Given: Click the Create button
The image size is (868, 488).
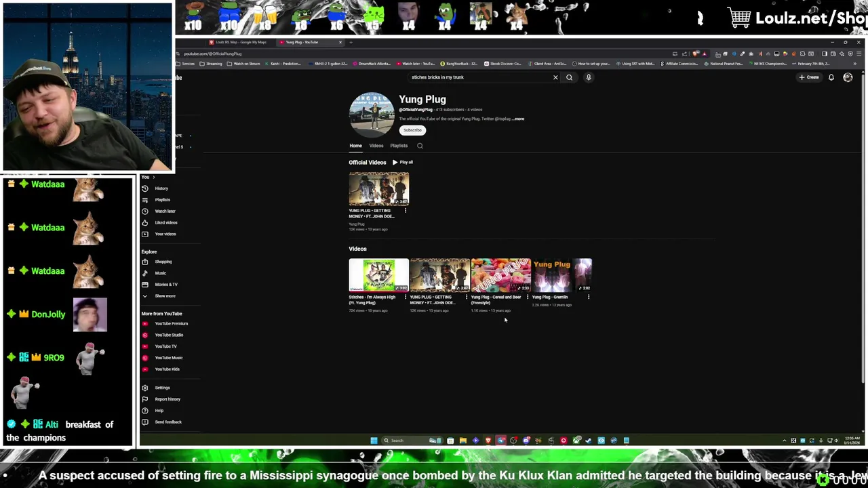Looking at the screenshot, I should point(809,77).
